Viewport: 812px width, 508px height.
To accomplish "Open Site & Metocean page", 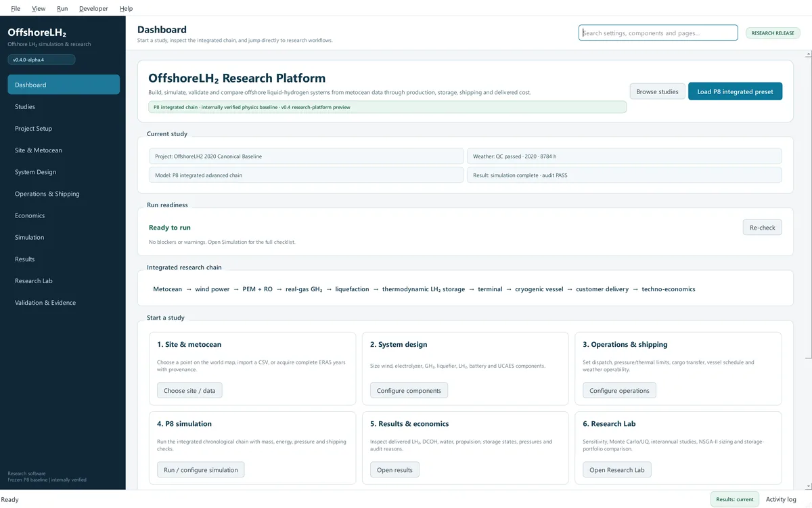I will pyautogui.click(x=64, y=150).
